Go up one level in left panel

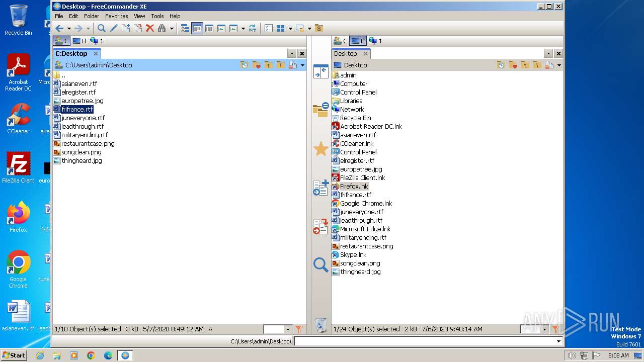(269, 65)
